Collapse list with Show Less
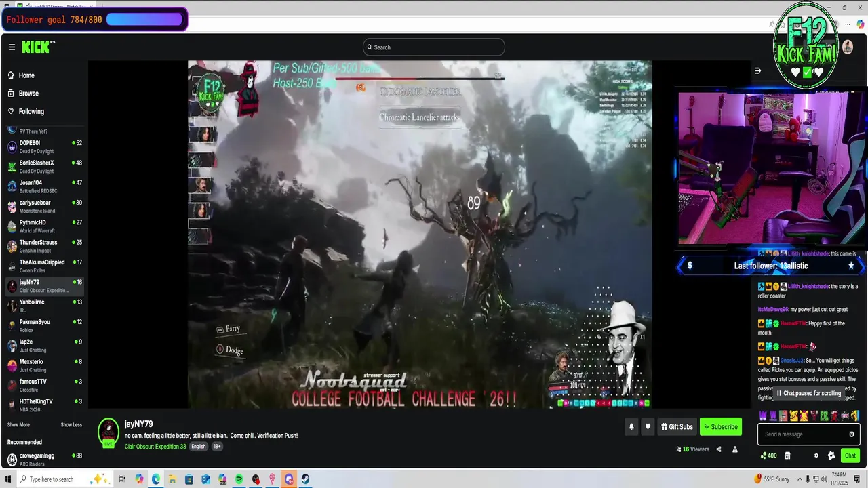The image size is (868, 488). (71, 425)
